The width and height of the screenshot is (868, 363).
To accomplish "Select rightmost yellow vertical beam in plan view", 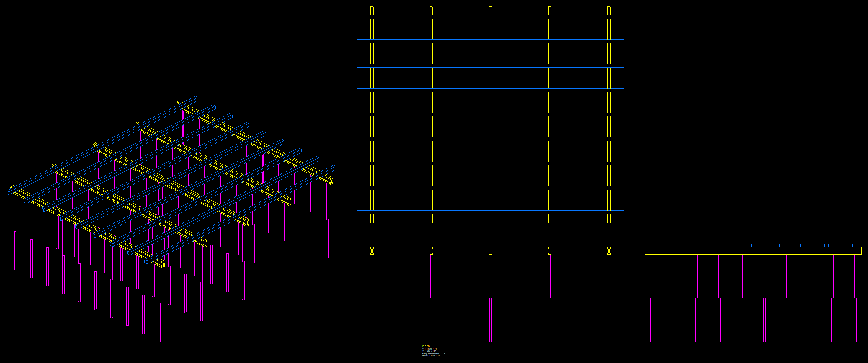I will coord(609,114).
